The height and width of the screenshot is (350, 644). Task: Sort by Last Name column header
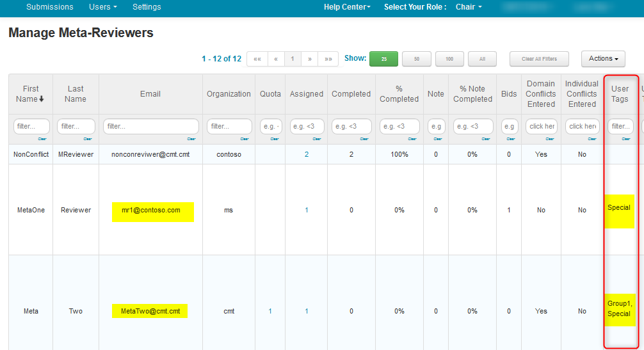point(76,94)
